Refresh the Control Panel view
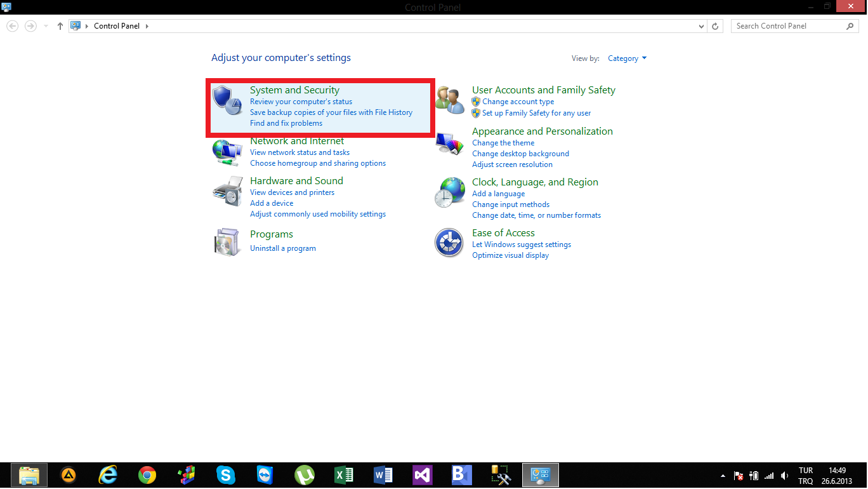This screenshot has width=868, height=489. pyautogui.click(x=715, y=26)
